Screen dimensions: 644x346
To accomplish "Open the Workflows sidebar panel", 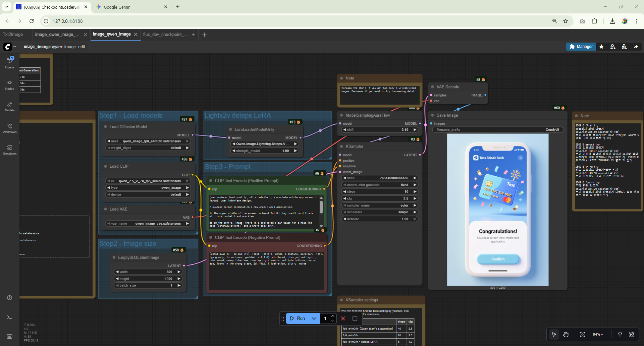I will (9, 128).
